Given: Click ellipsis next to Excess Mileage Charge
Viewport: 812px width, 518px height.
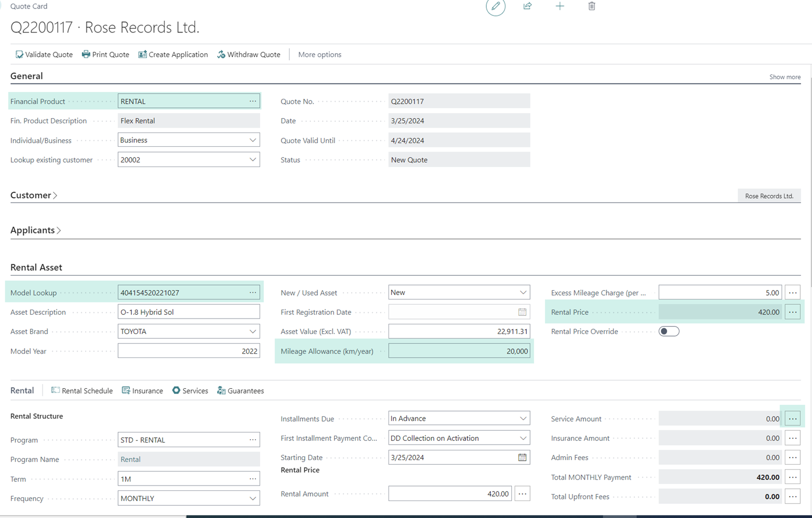Looking at the screenshot, I should (793, 293).
